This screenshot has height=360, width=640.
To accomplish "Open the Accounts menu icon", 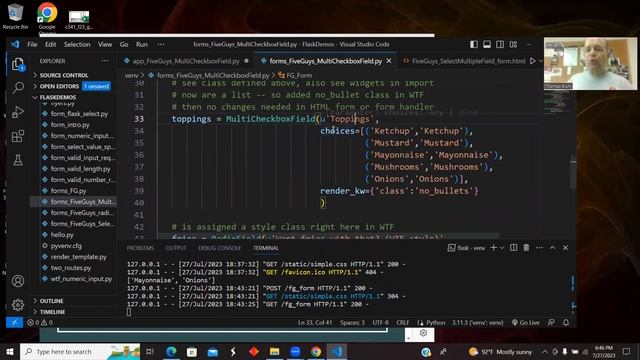I will pos(18,281).
